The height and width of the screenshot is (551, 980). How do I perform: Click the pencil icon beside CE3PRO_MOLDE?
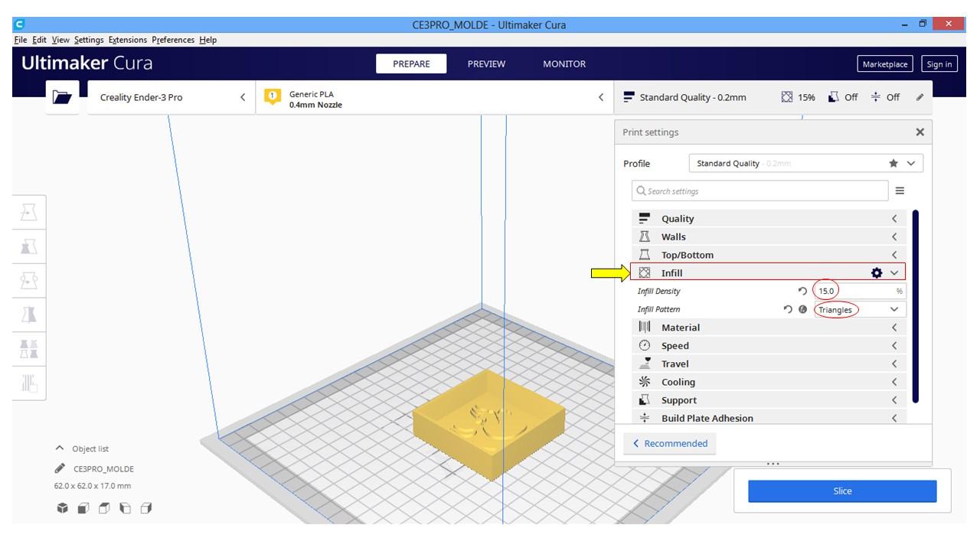coord(60,468)
